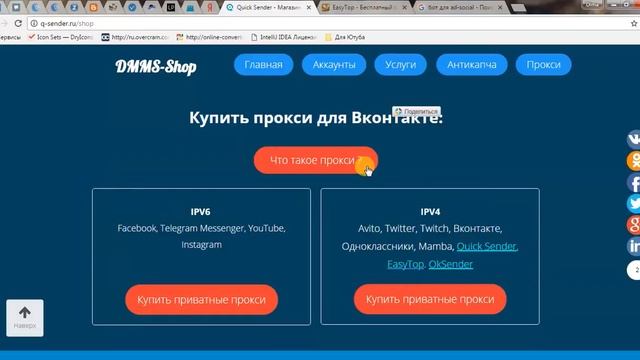This screenshot has width=640, height=360.
Task: Switch to the Google search browser tab
Action: [459, 7]
